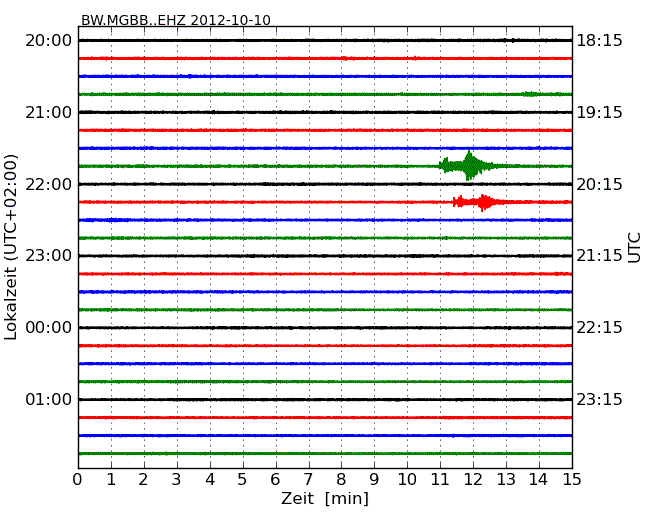The image size is (650, 520).
Task: Click the small red blip near minute 8
Action: pyautogui.click(x=346, y=58)
